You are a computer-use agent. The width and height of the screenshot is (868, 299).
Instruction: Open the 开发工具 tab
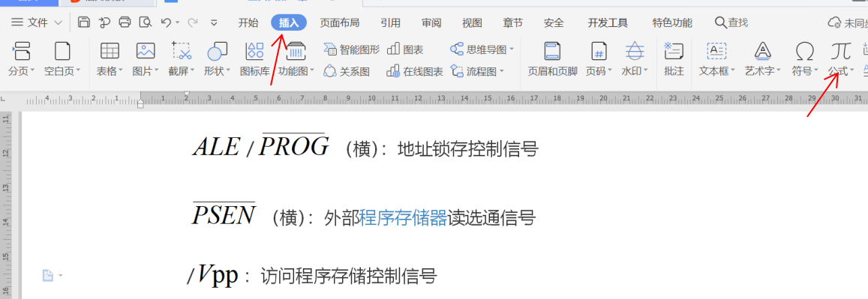click(608, 22)
